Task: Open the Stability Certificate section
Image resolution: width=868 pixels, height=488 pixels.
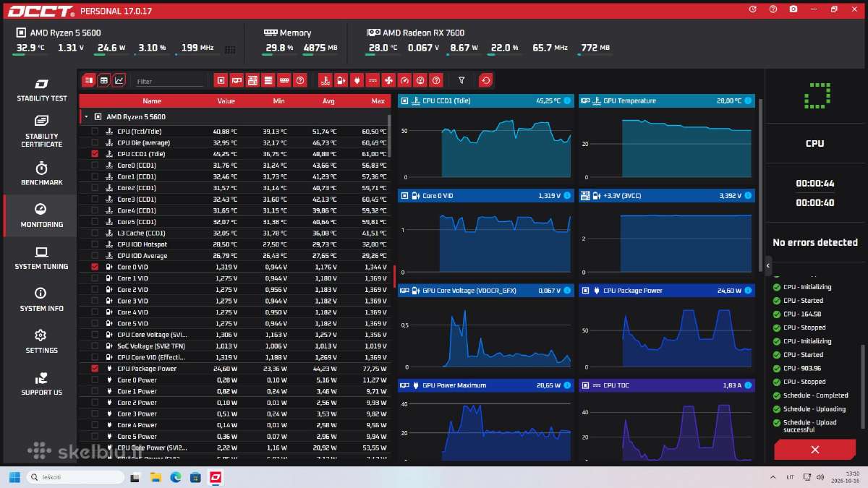Action: [41, 131]
